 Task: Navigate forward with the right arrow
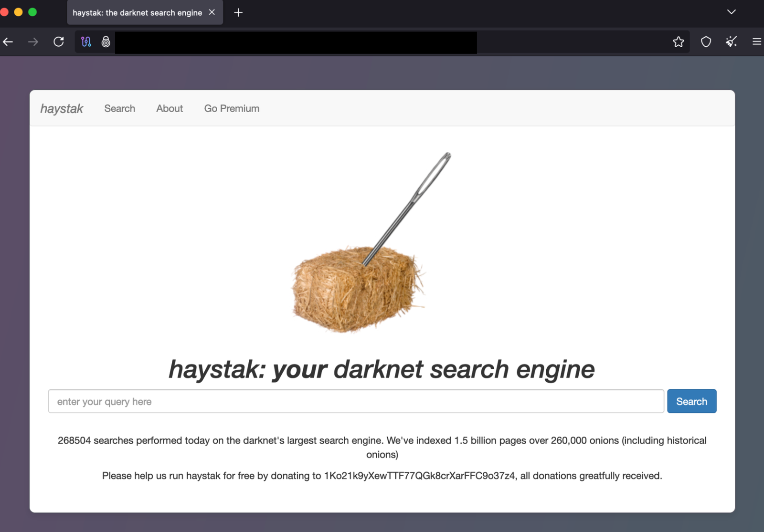click(32, 42)
